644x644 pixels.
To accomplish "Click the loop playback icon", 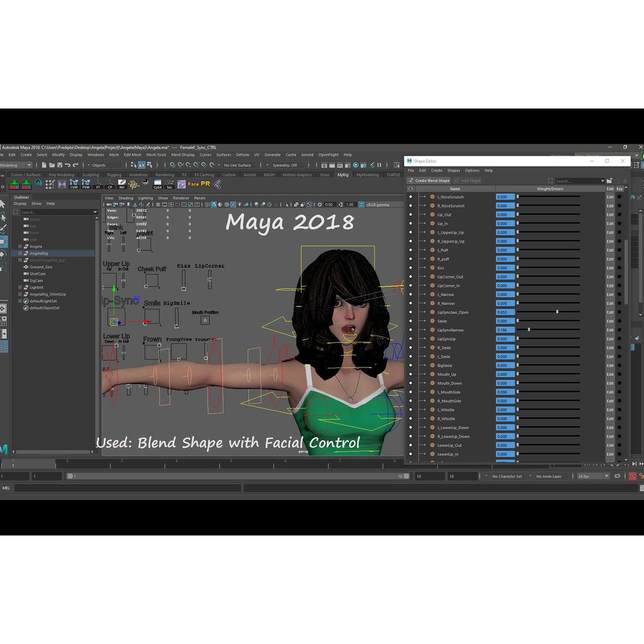I will [617, 476].
